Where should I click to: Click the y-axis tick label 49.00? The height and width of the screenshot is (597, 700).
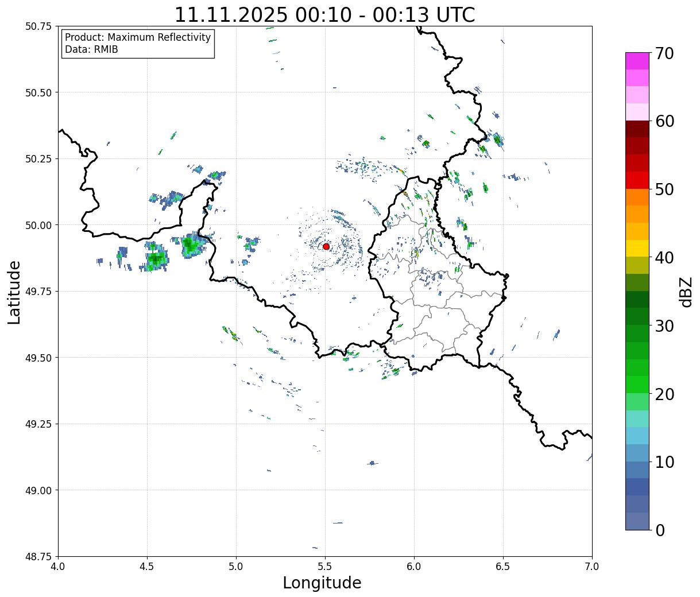point(38,490)
